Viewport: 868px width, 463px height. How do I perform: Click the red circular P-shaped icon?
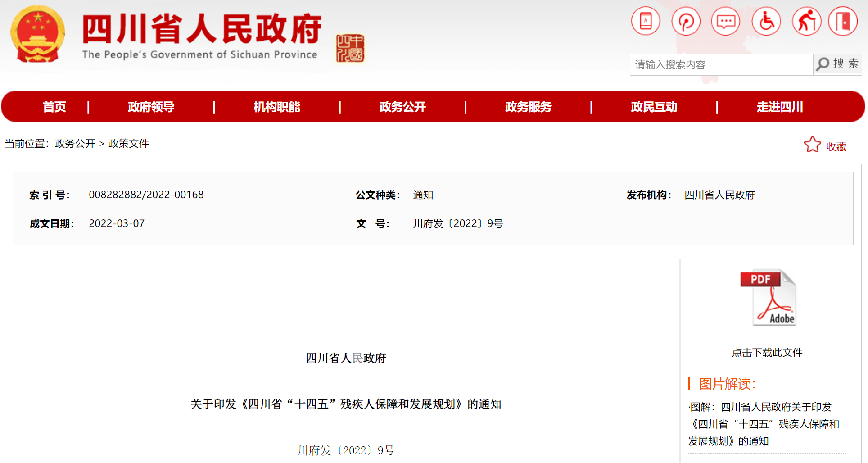(x=686, y=21)
